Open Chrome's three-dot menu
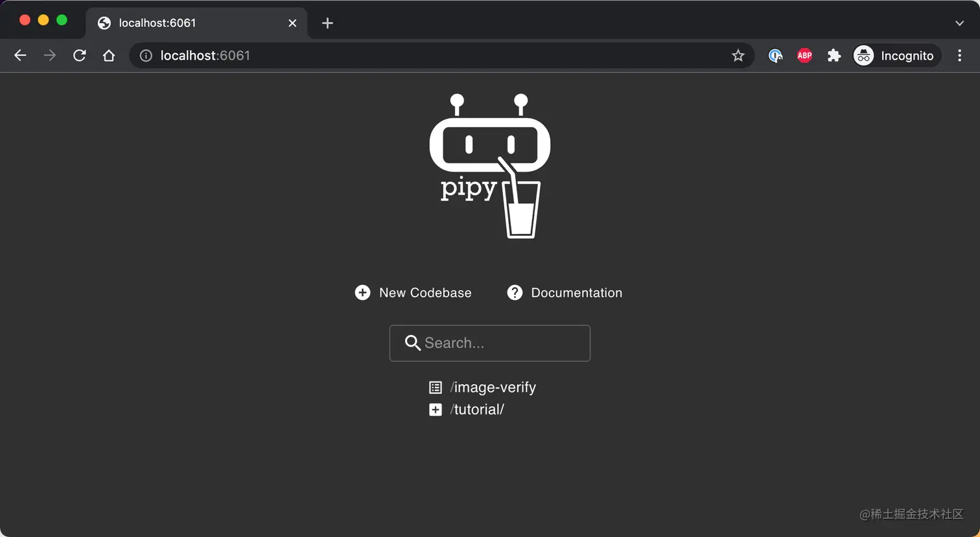 click(960, 56)
